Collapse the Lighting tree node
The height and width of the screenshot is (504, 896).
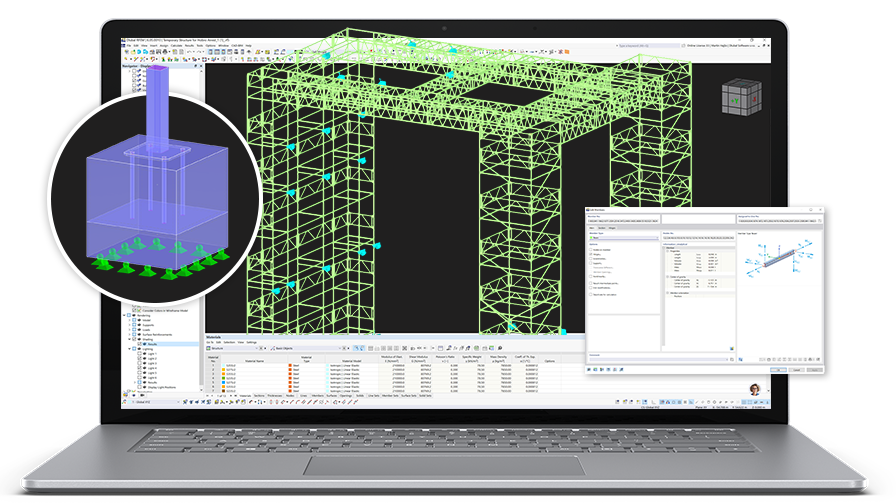coord(130,349)
